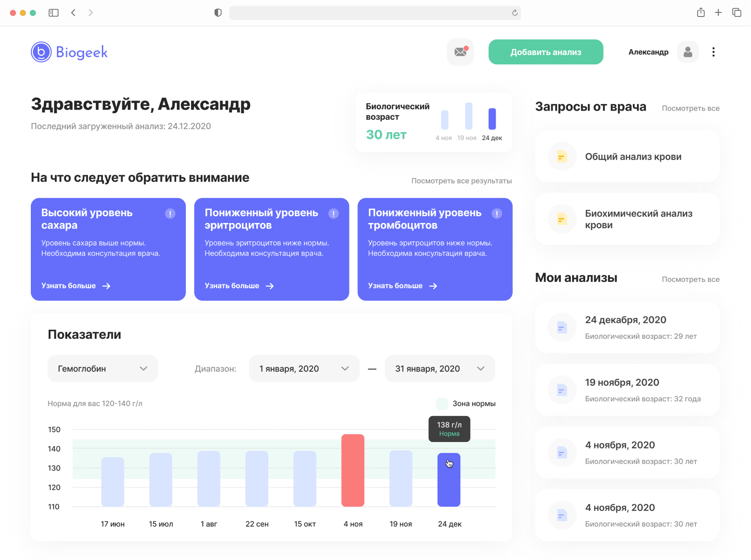751x560 pixels.
Task: Click info icon on high sugar card
Action: [170, 213]
